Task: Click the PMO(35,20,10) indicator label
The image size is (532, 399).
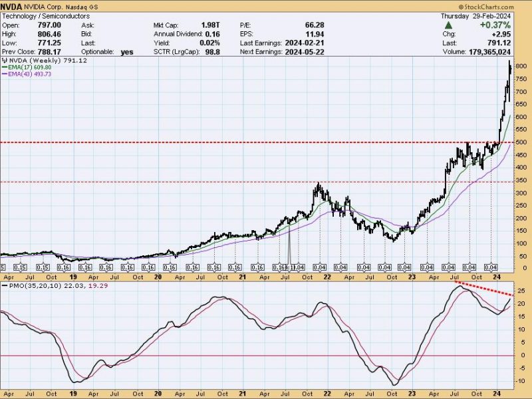Action: [x=35, y=286]
